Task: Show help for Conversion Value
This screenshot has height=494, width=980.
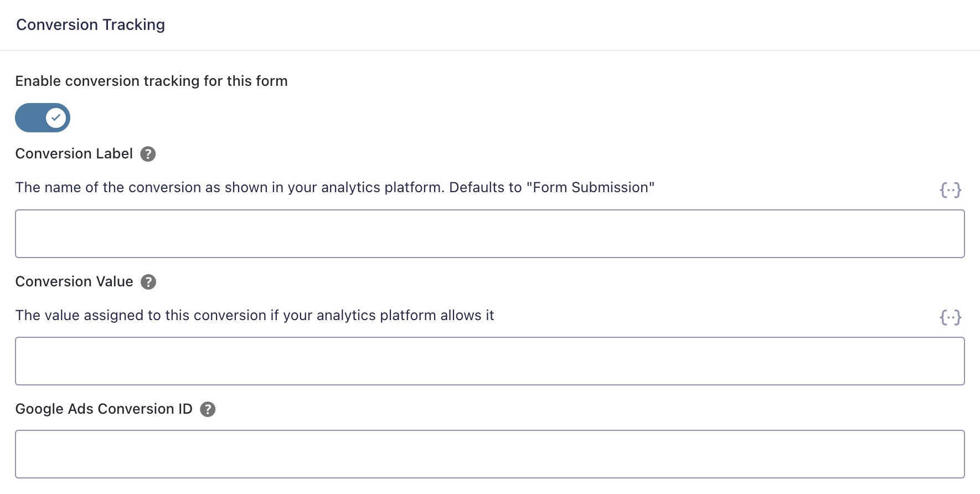Action: pyautogui.click(x=148, y=282)
